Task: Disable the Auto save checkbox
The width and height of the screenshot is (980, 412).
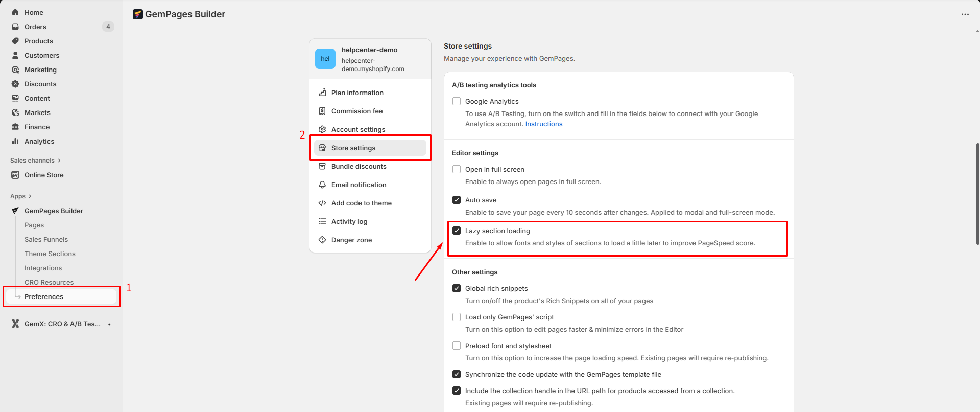Action: coord(457,200)
